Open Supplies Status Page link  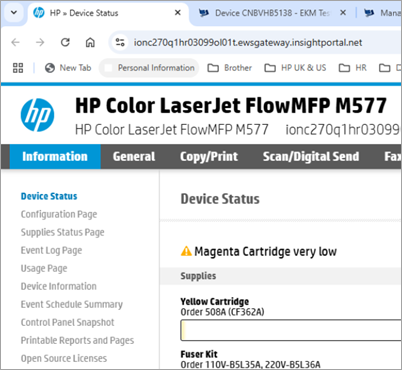point(63,232)
